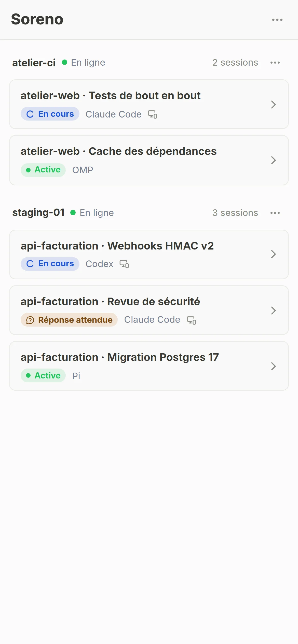Click the devices icon beside Tests de bout en bout
The height and width of the screenshot is (644, 298).
153,114
